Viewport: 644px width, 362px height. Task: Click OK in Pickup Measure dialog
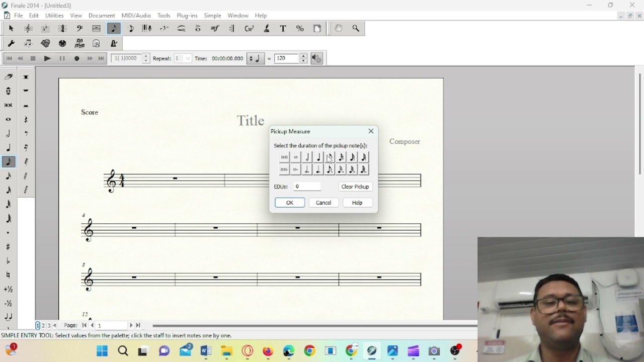290,203
